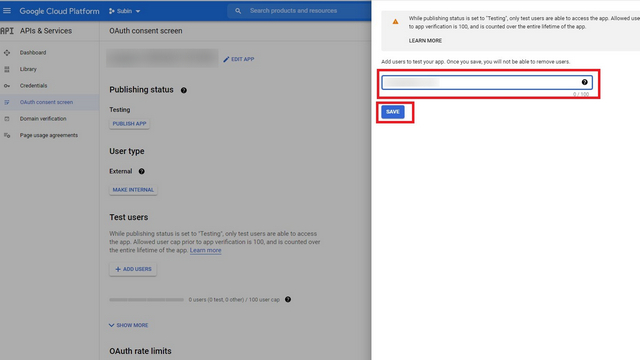Open Domain verification in the sidebar
Image resolution: width=640 pixels, height=360 pixels.
click(43, 119)
